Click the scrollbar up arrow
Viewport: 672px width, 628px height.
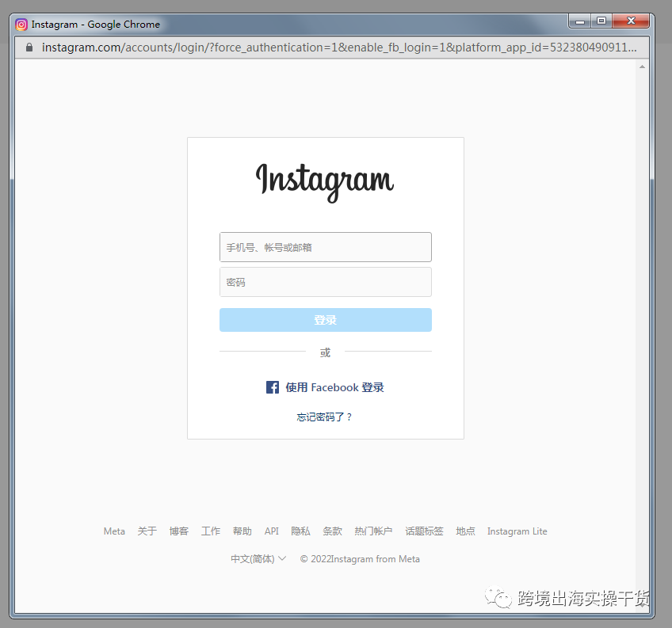642,67
